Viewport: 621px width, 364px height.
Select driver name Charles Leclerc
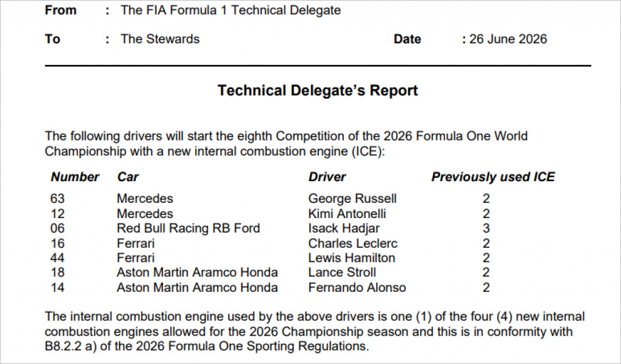coord(353,243)
